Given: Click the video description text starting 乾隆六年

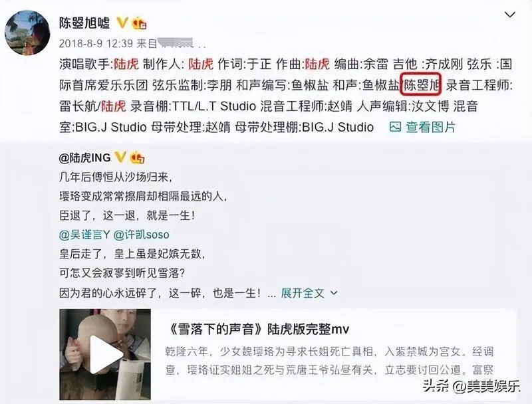Looking at the screenshot, I should click(x=329, y=361).
